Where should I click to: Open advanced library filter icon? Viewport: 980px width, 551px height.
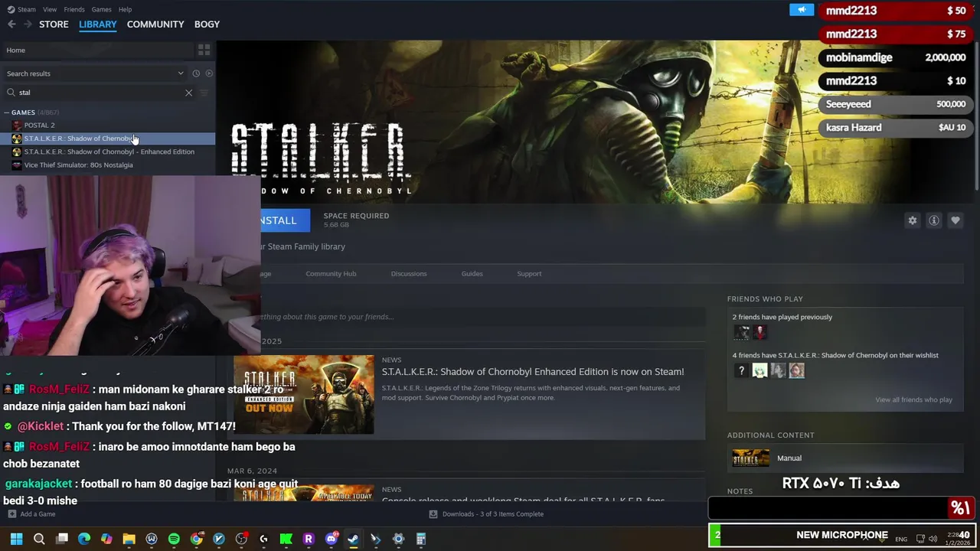click(204, 93)
